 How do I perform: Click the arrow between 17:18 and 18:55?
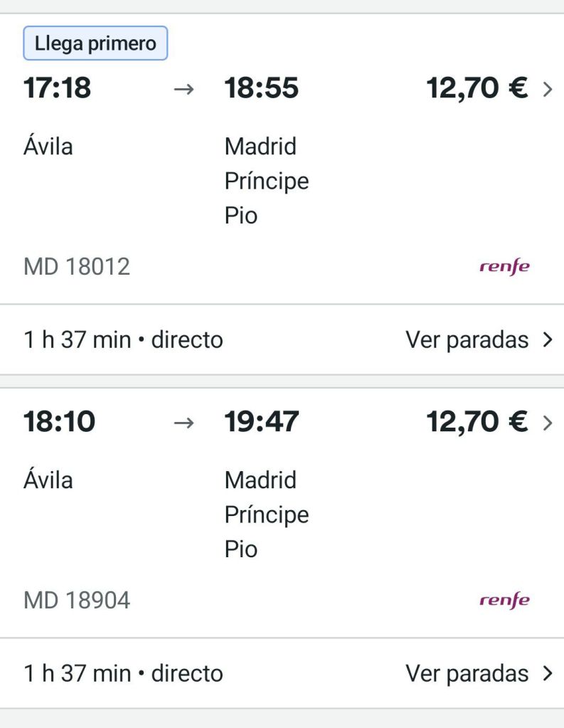click(184, 90)
